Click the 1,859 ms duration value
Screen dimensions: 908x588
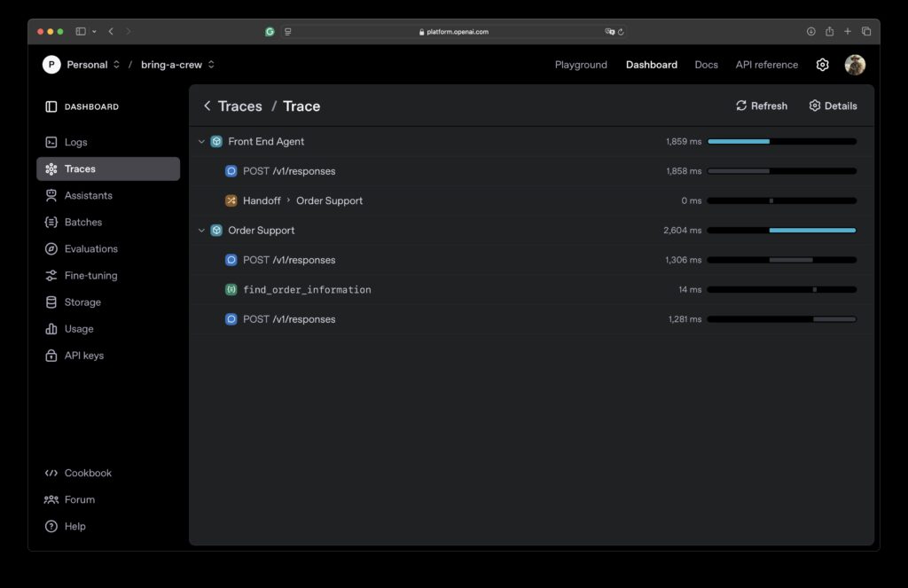(x=684, y=141)
